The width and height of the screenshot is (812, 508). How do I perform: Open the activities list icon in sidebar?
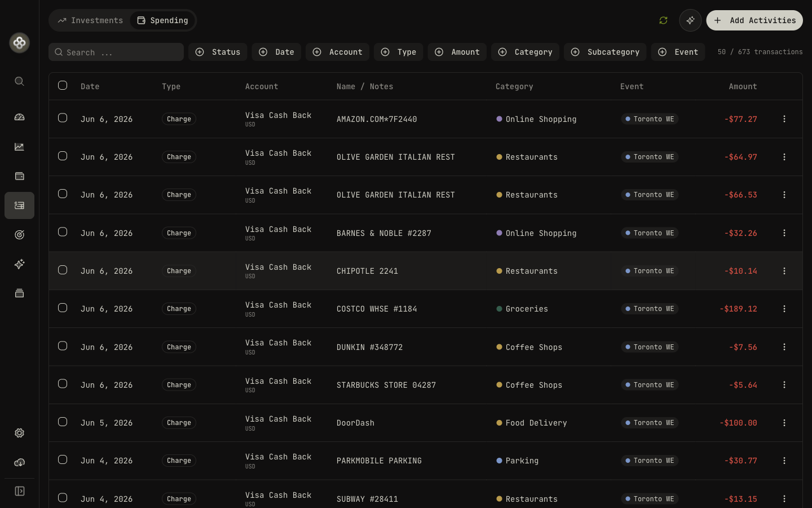pos(20,205)
